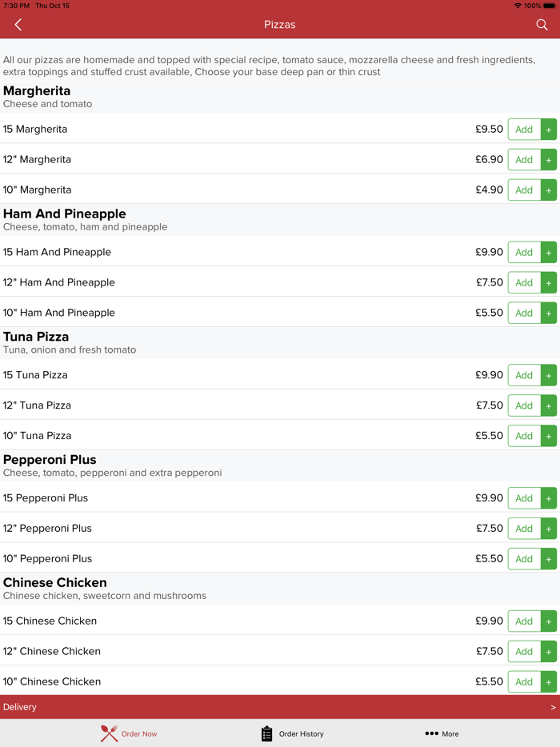560x747 pixels.
Task: Switch to Order History tab
Action: [x=301, y=733]
